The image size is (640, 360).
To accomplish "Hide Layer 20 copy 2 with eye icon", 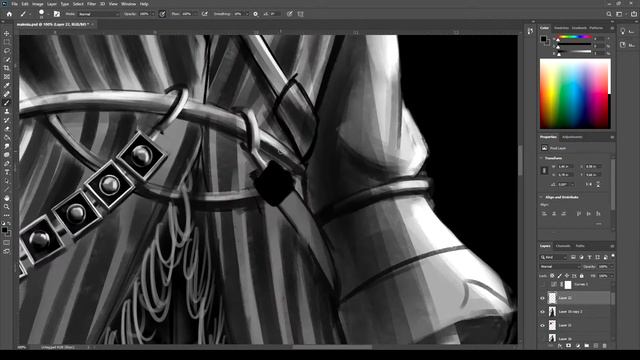I will click(542, 312).
